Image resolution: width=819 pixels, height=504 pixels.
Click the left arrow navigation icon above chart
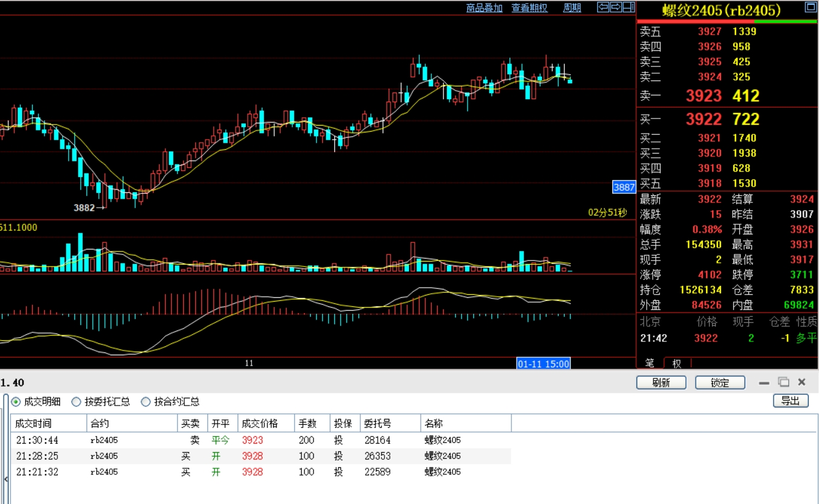(603, 7)
